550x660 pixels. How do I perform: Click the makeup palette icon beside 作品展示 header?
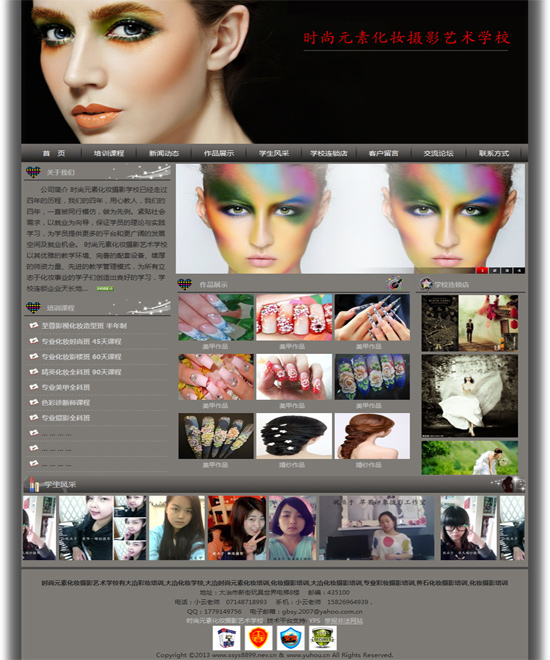coord(395,283)
